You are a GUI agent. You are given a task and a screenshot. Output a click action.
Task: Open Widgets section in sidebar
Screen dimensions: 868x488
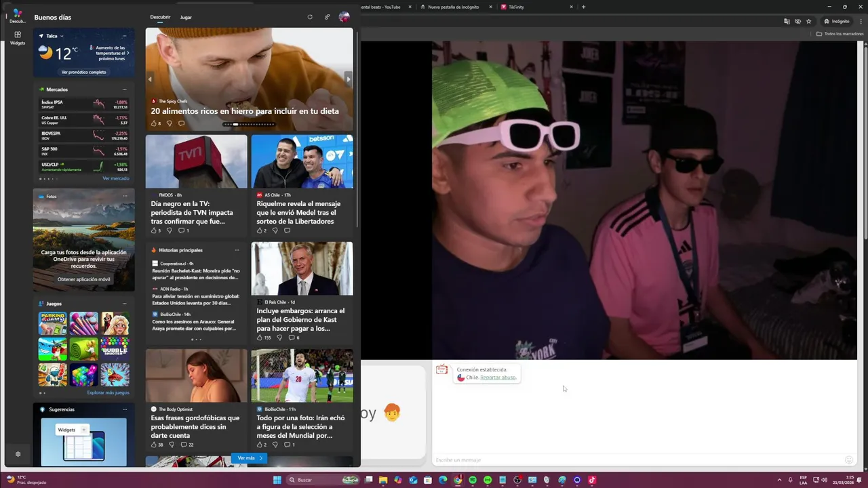tap(18, 37)
